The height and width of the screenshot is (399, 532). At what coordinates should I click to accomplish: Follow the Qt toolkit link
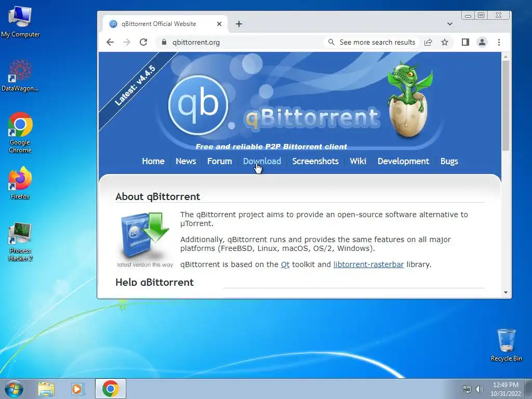click(285, 264)
